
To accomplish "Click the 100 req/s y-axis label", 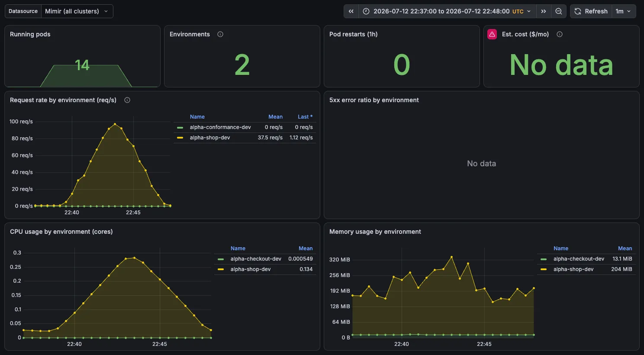I will [21, 122].
